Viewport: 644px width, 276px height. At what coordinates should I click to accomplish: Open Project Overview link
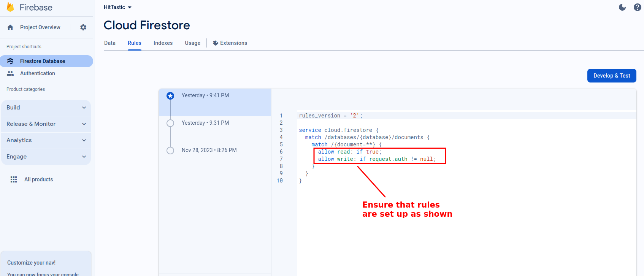[40, 27]
